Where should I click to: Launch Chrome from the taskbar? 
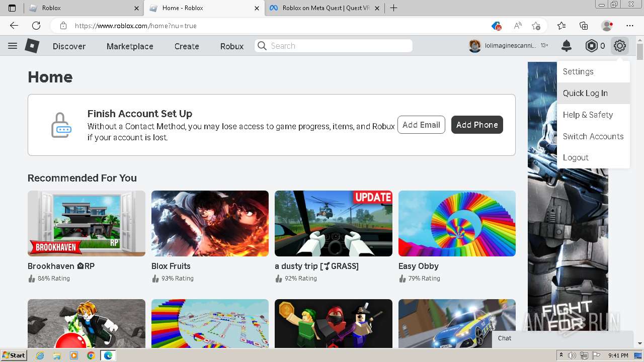pyautogui.click(x=91, y=355)
